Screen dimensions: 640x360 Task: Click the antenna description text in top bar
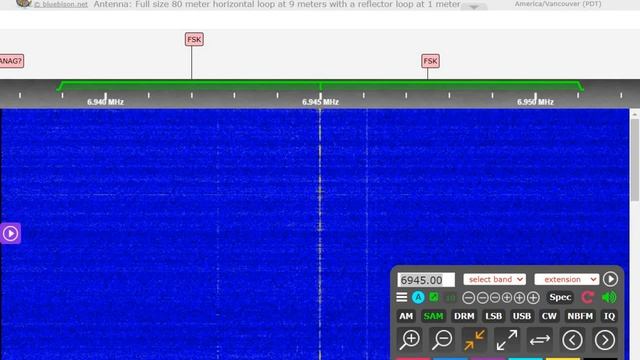(x=277, y=4)
